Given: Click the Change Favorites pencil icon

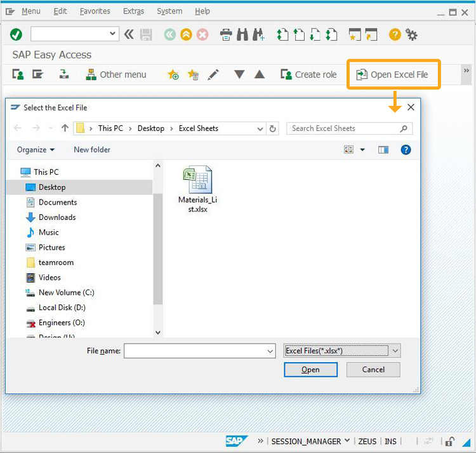Looking at the screenshot, I should coord(213,74).
